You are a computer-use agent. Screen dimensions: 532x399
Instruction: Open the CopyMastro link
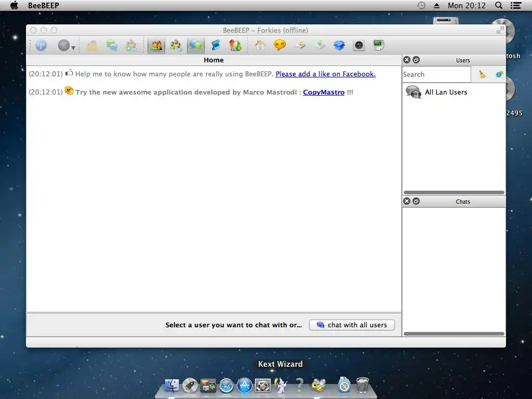[324, 92]
